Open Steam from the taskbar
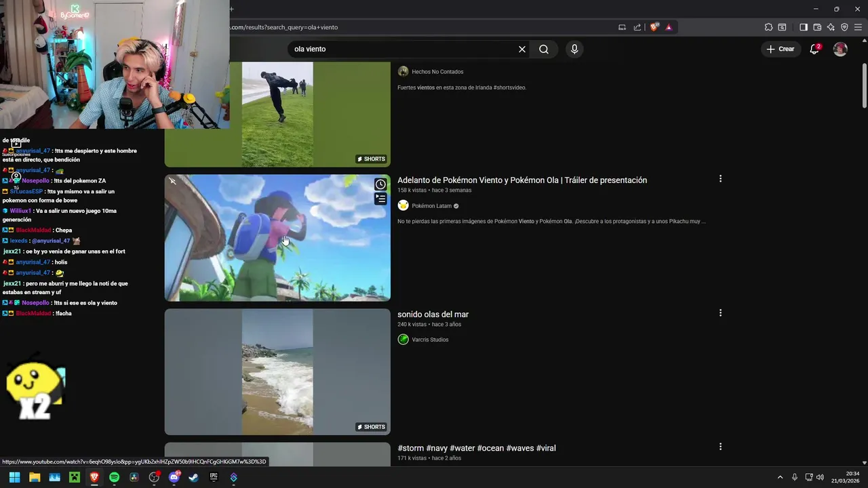 [x=193, y=477]
